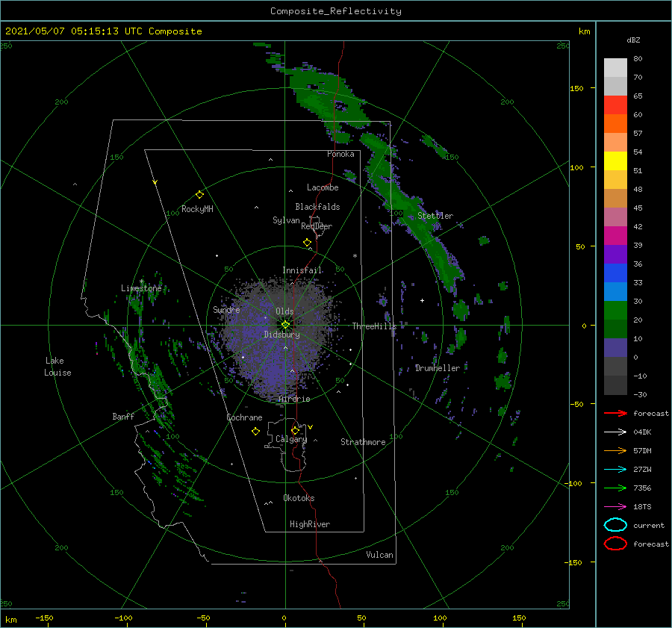The height and width of the screenshot is (628, 672).
Task: Pick the magenta swatch between 42 and 39
Action: (615, 236)
